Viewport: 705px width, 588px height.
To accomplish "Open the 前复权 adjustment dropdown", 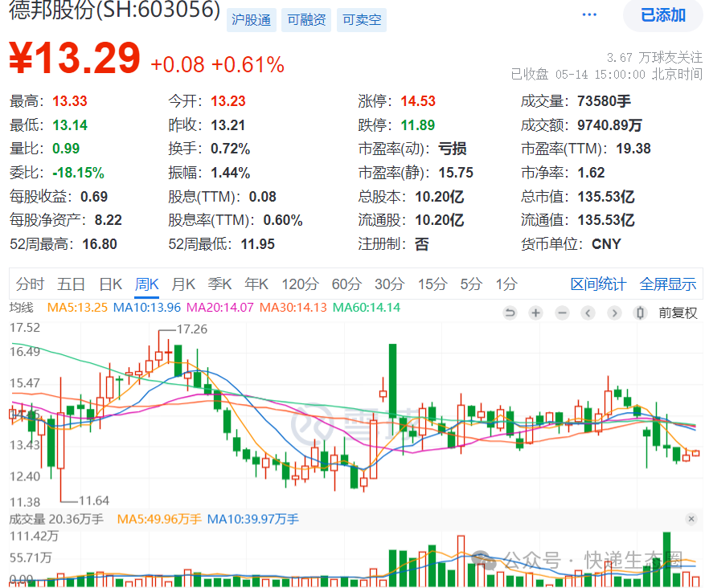I will coord(678,312).
